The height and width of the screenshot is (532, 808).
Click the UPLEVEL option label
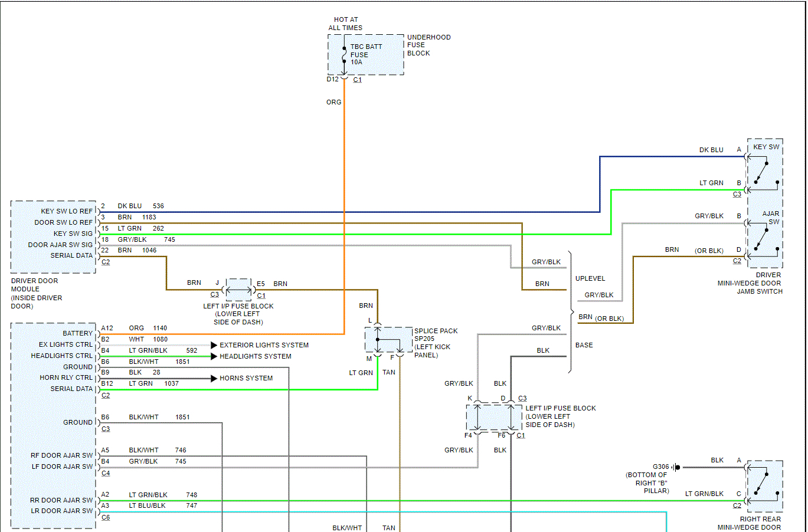[x=590, y=278]
